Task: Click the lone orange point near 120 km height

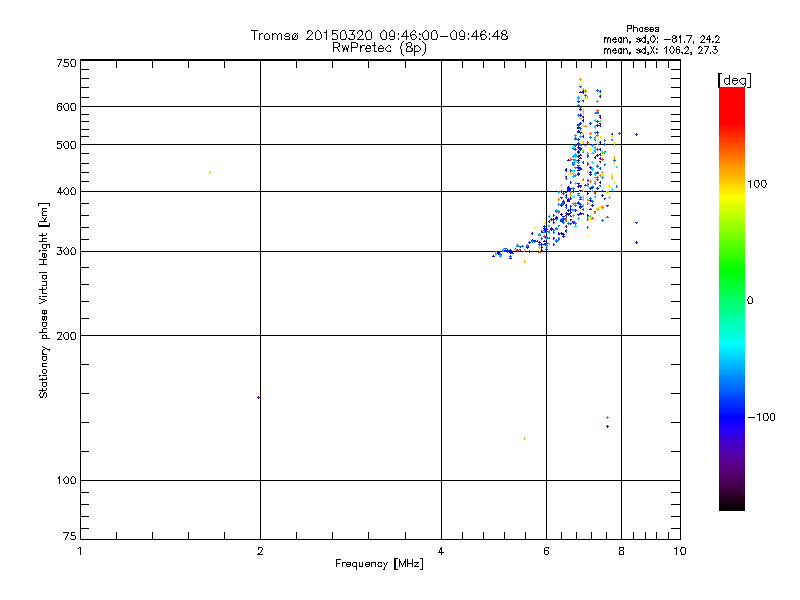Action: click(x=525, y=439)
